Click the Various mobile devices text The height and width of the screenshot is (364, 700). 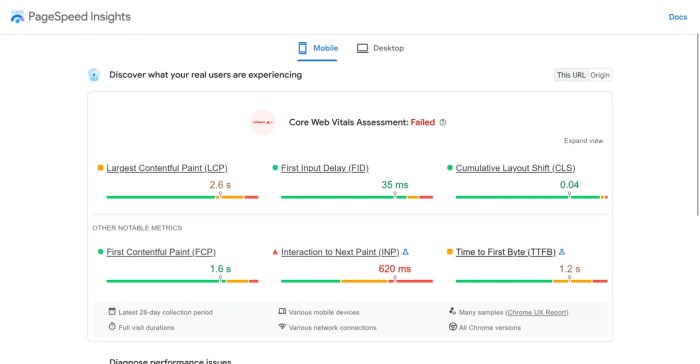point(324,312)
